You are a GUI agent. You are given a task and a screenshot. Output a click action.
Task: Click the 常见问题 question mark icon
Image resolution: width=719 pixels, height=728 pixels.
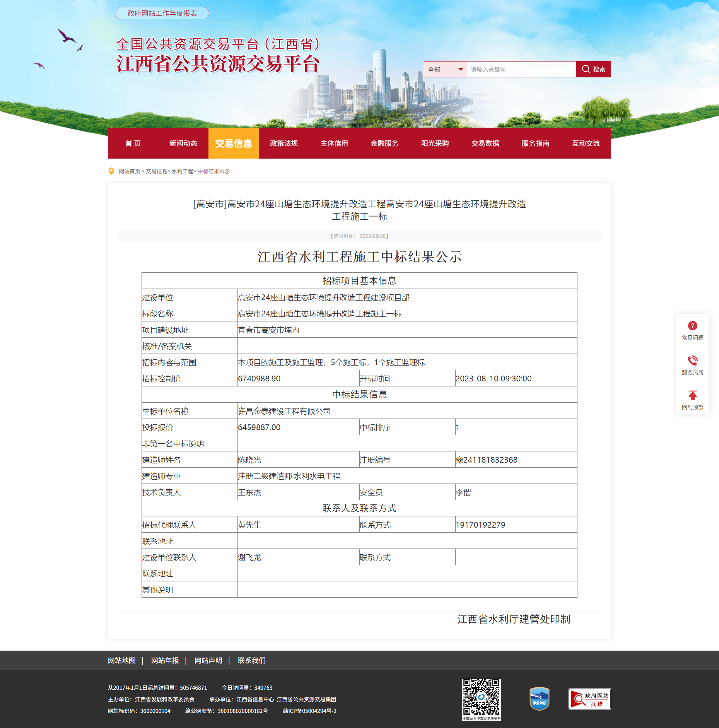[x=692, y=326]
